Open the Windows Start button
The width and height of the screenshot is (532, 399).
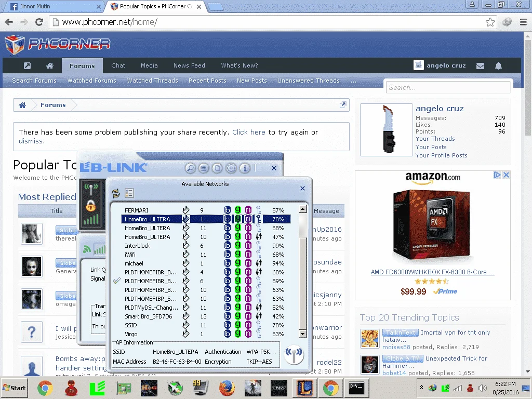click(x=15, y=388)
